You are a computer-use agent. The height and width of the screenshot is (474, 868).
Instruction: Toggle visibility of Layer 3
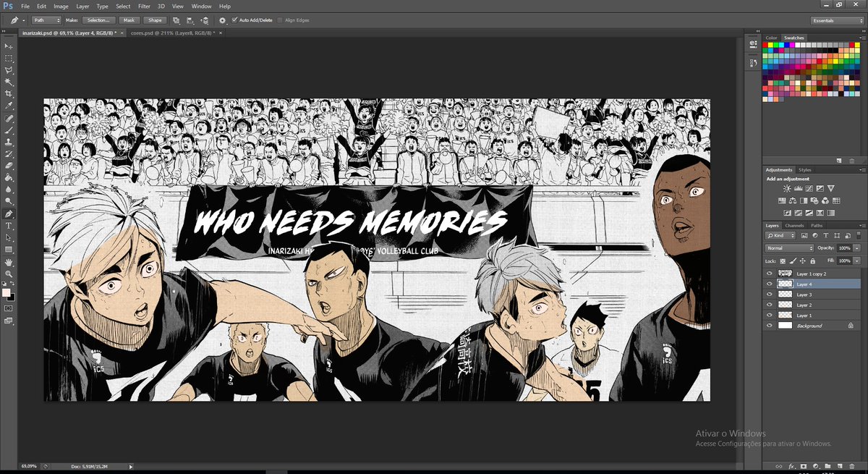[770, 295]
